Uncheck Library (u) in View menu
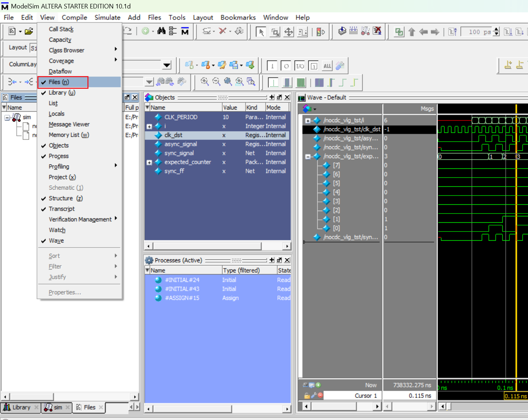Viewport: 528px width, 420px height. 79,93
